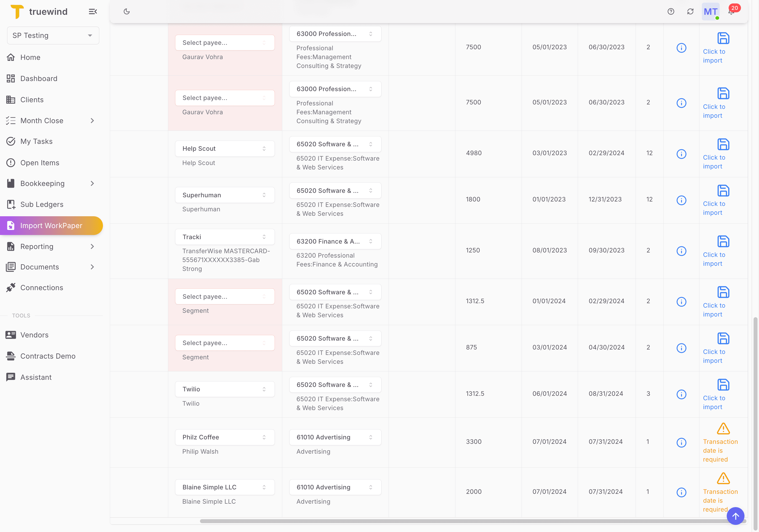The height and width of the screenshot is (532, 759).
Task: Toggle dark mode with the moon icon
Action: click(127, 11)
